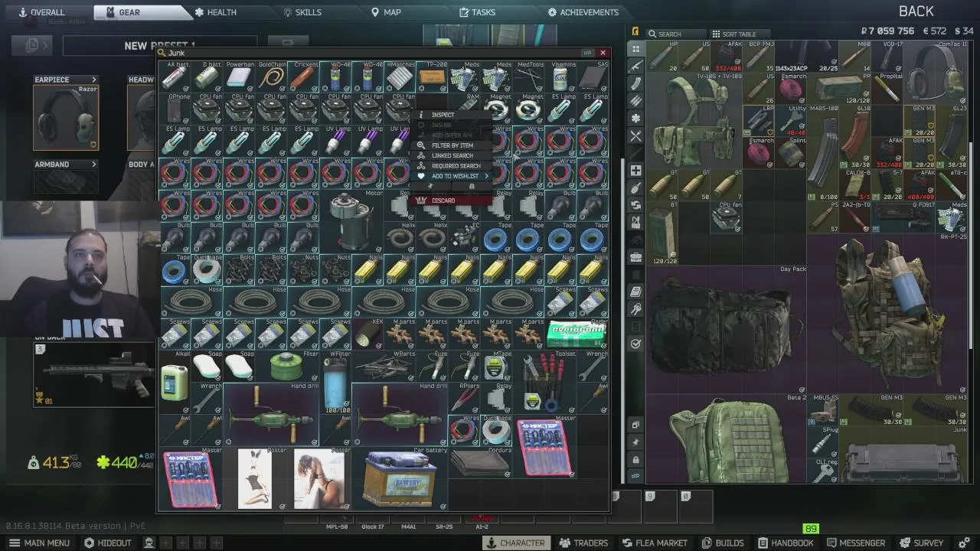Select the AA battery item in Junk box
Screen dimensions: 980x551
coord(175,77)
